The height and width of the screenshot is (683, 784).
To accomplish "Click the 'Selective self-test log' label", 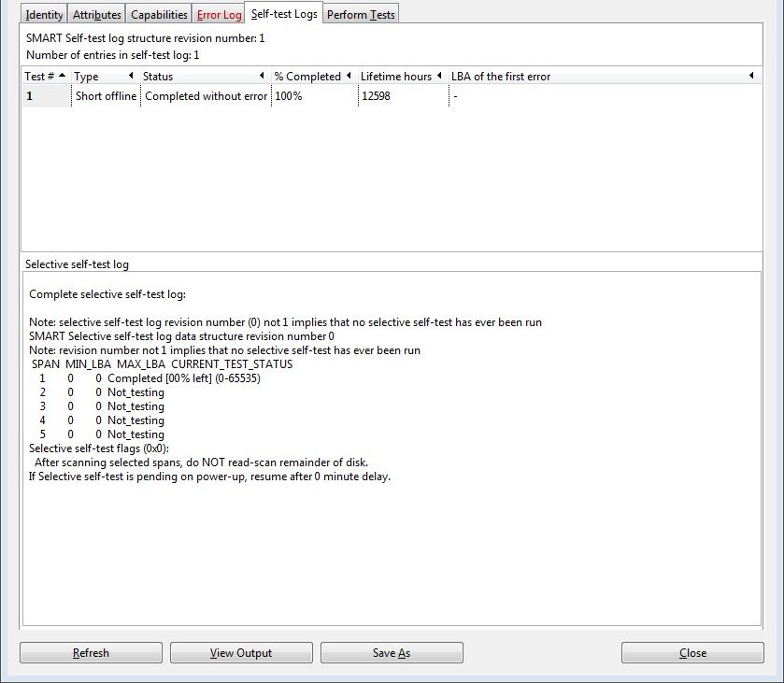I will pyautogui.click(x=77, y=264).
